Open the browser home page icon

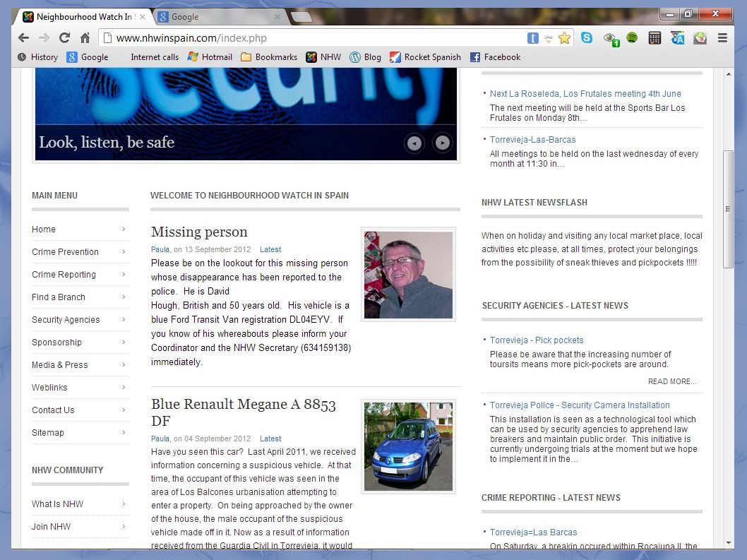85,37
